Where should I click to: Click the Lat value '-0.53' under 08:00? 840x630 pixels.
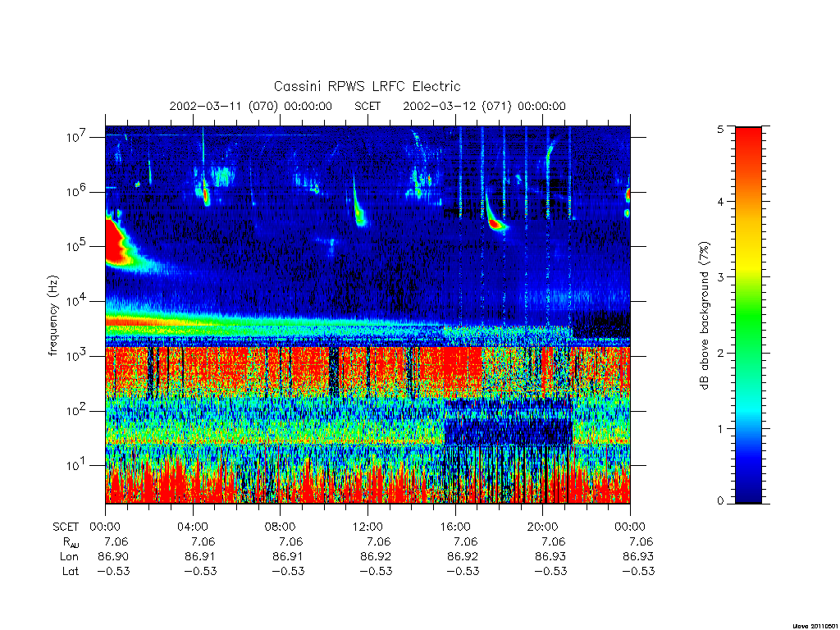click(288, 571)
